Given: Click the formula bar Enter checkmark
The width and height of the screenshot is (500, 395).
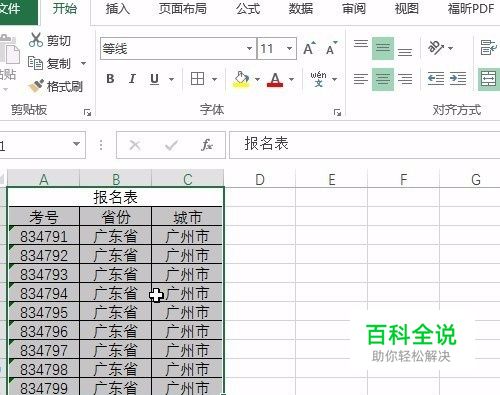Looking at the screenshot, I should 171,145.
